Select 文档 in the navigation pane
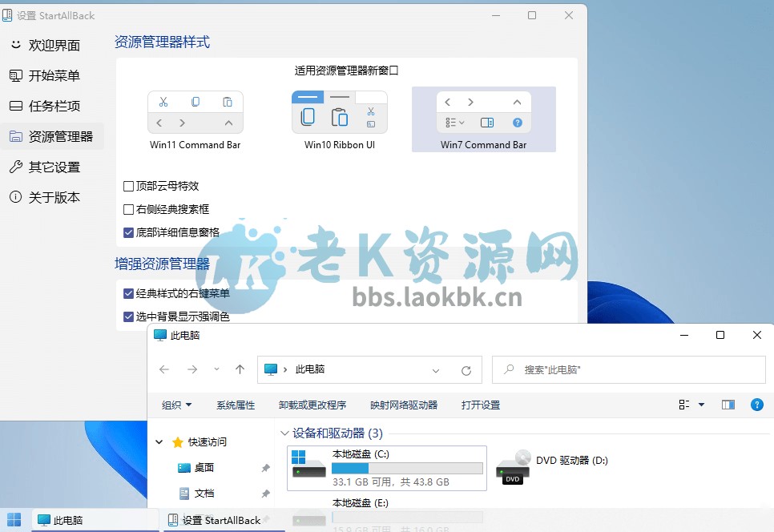 204,494
